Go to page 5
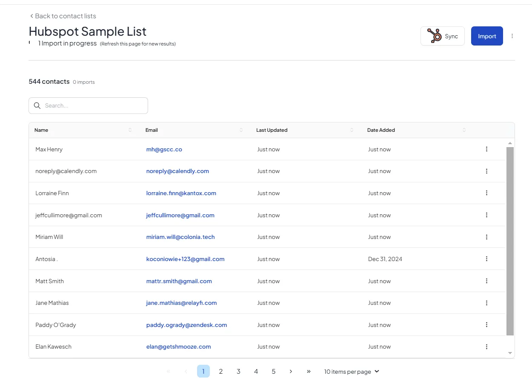 pos(273,372)
